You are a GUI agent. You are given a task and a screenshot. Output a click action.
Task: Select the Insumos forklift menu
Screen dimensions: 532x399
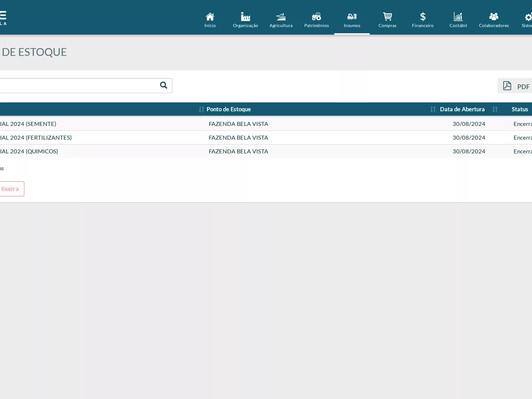click(x=352, y=20)
